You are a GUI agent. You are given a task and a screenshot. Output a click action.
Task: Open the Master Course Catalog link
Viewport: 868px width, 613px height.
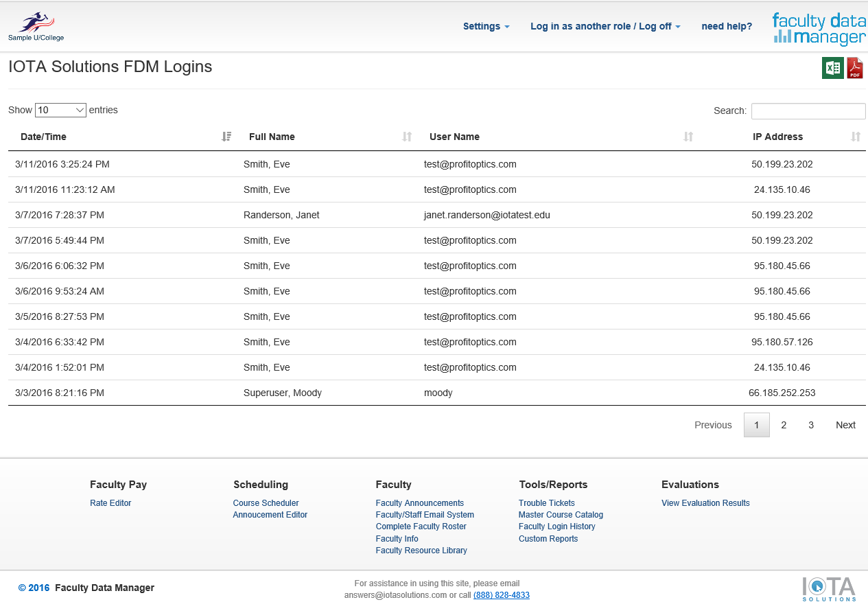pos(561,515)
